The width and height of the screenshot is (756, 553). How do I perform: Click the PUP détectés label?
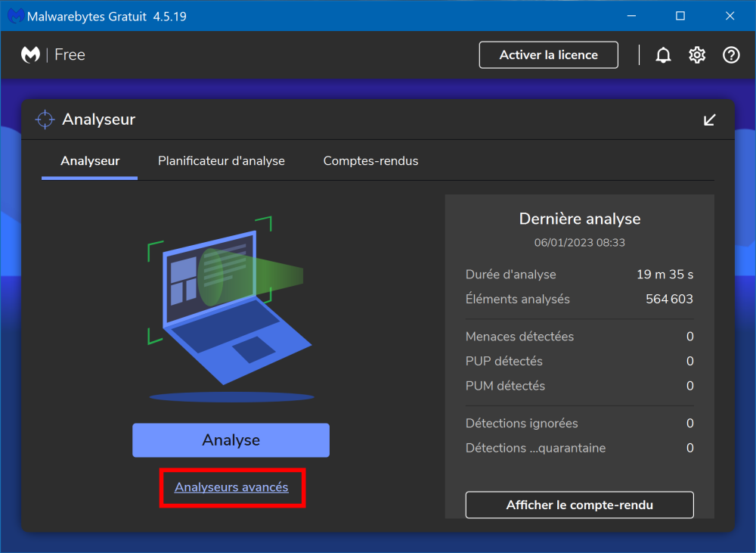pos(503,361)
